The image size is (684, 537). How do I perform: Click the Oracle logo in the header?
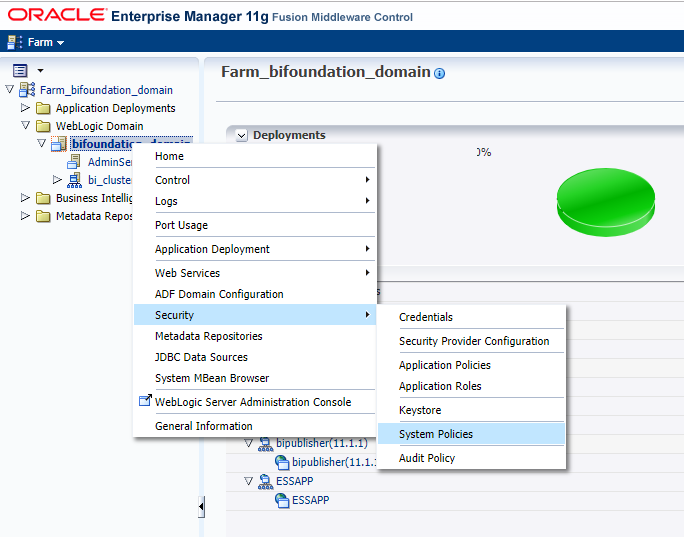coord(57,15)
